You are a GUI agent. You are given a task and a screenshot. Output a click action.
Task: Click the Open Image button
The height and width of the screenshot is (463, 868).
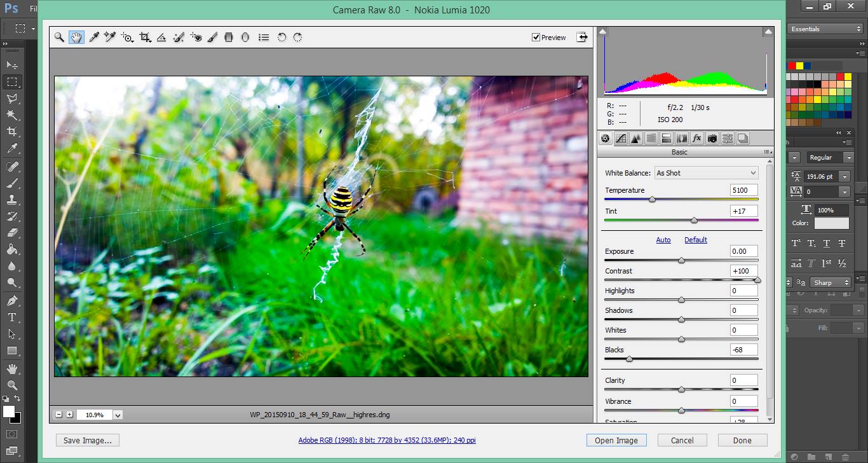point(616,440)
